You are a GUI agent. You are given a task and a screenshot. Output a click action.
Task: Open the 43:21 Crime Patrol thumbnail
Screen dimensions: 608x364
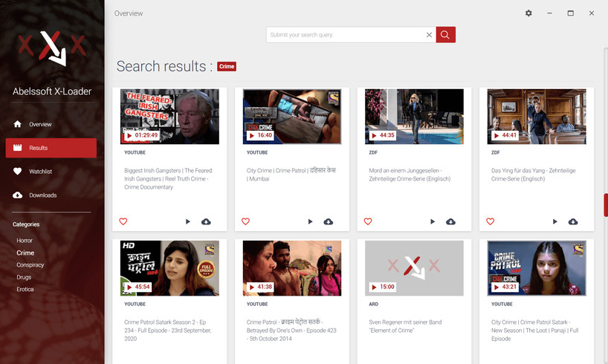coord(537,268)
